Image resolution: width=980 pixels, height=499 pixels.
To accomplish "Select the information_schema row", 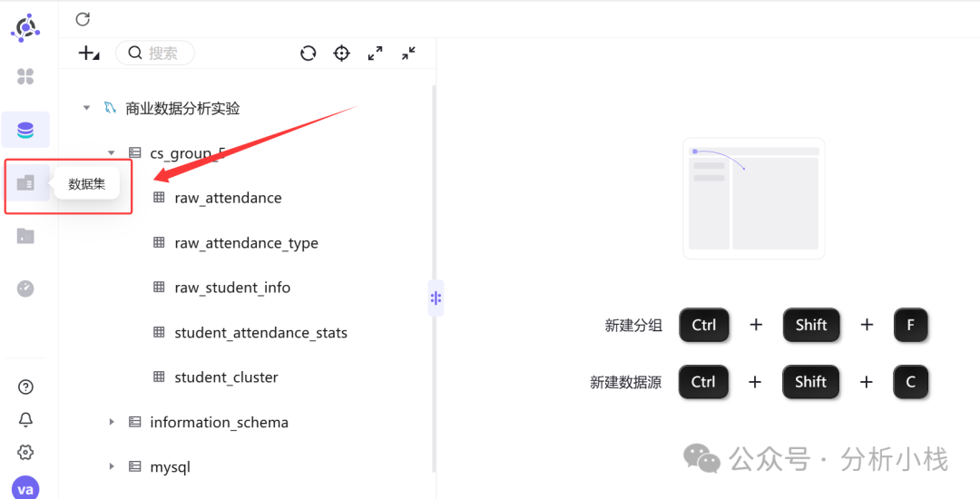I will click(219, 422).
